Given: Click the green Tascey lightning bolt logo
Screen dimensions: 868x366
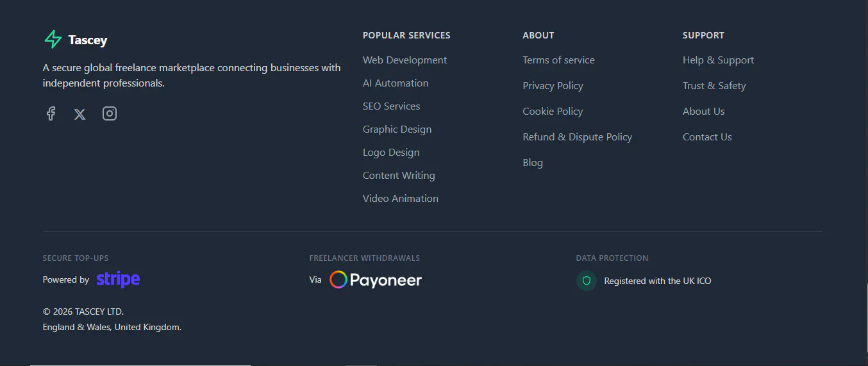Looking at the screenshot, I should click(x=53, y=40).
